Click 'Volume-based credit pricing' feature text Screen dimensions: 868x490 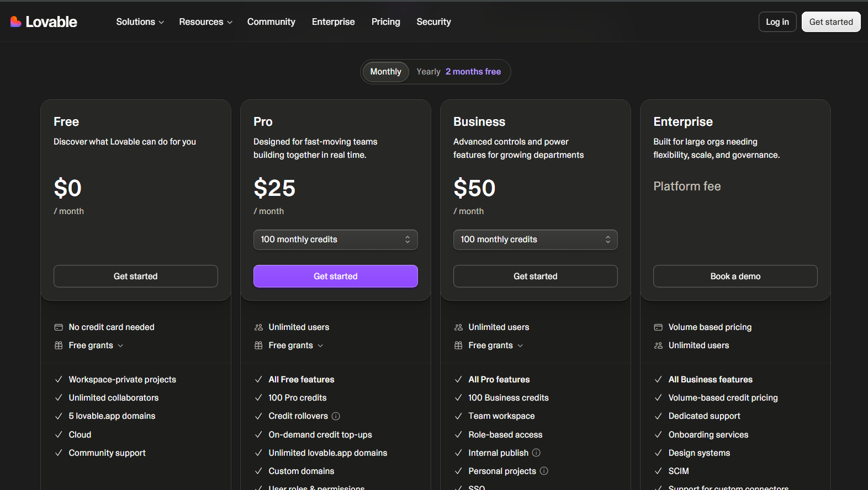723,397
